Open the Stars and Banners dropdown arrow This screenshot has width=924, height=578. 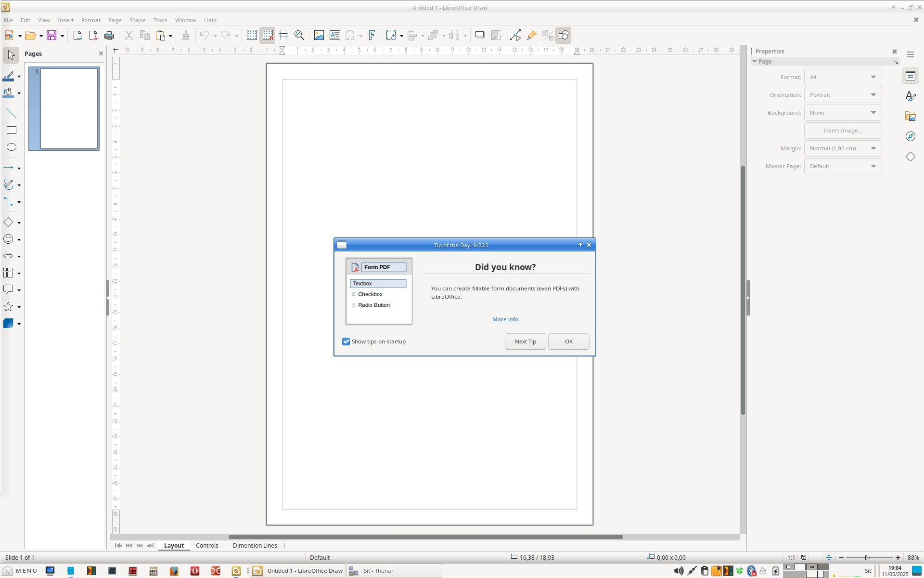[19, 307]
